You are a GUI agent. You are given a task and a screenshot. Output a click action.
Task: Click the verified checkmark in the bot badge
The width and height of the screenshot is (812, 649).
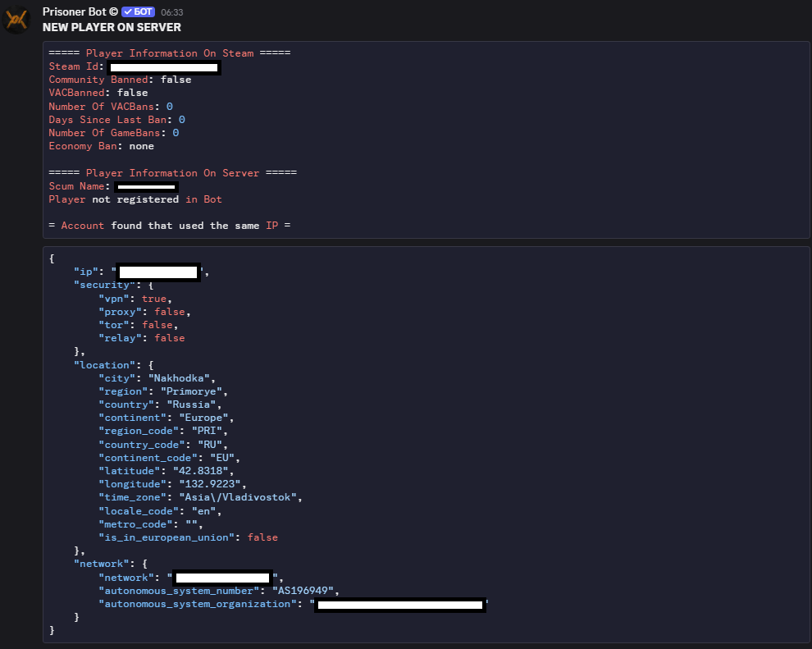click(128, 12)
